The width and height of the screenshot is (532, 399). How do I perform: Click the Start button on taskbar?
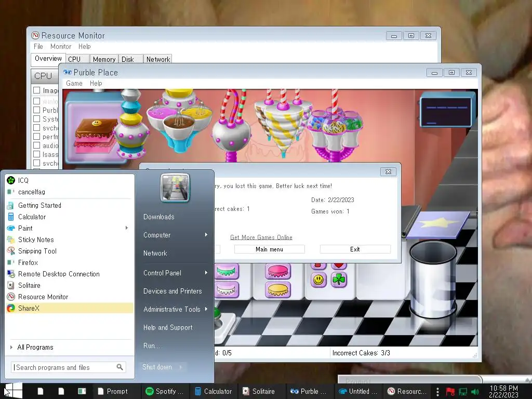13,391
